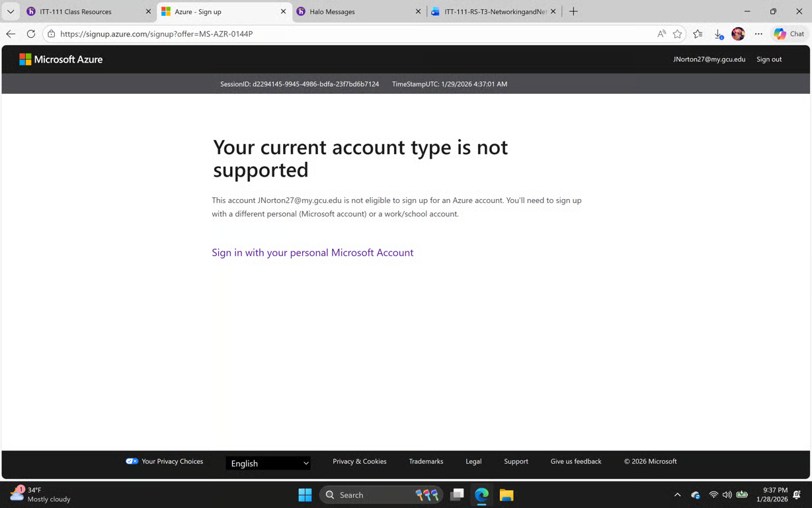Open Edge Downloads

coord(718,34)
